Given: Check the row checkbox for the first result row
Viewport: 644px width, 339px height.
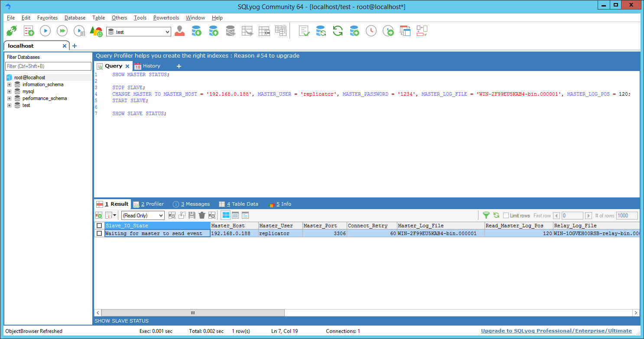Looking at the screenshot, I should 99,233.
